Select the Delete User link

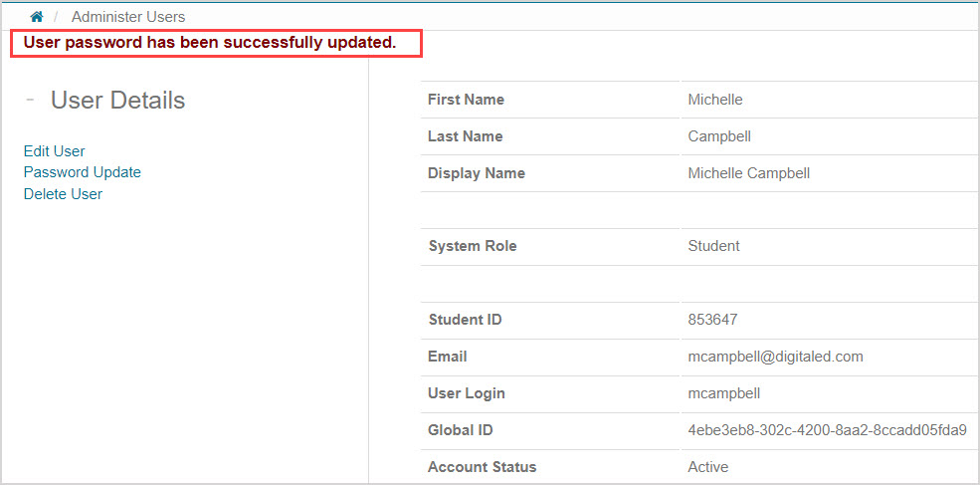(x=63, y=194)
